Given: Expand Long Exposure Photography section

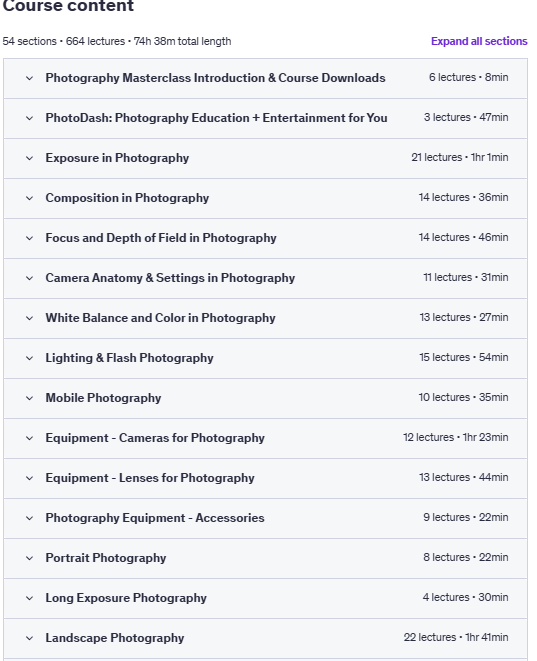Looking at the screenshot, I should [x=126, y=598].
